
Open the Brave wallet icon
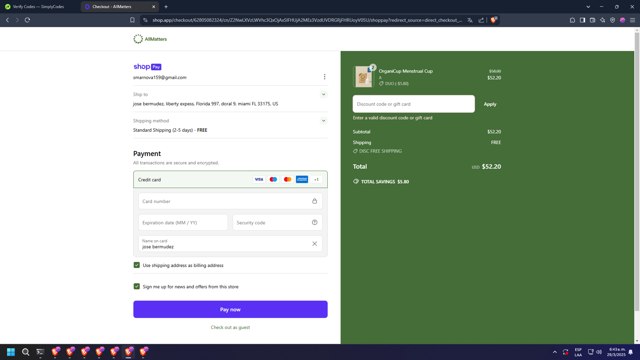click(x=592, y=20)
